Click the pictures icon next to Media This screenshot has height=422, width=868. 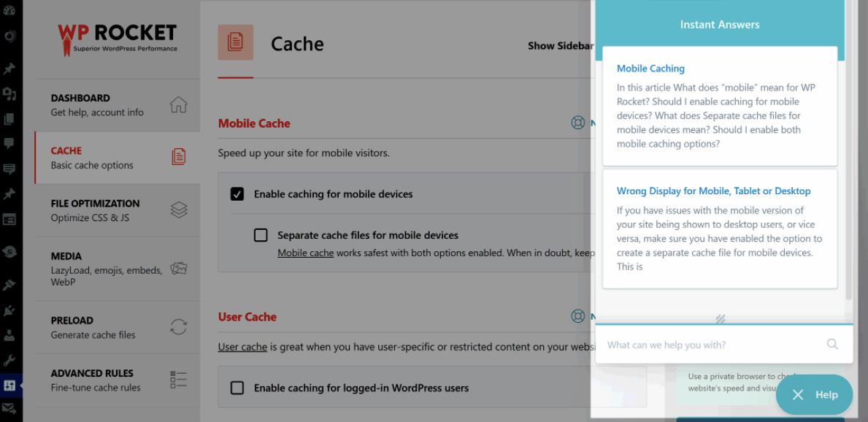click(x=179, y=269)
